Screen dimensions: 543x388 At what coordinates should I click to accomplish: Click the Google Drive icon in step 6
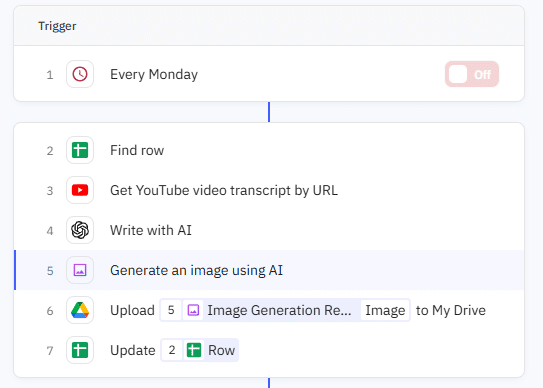pos(80,310)
